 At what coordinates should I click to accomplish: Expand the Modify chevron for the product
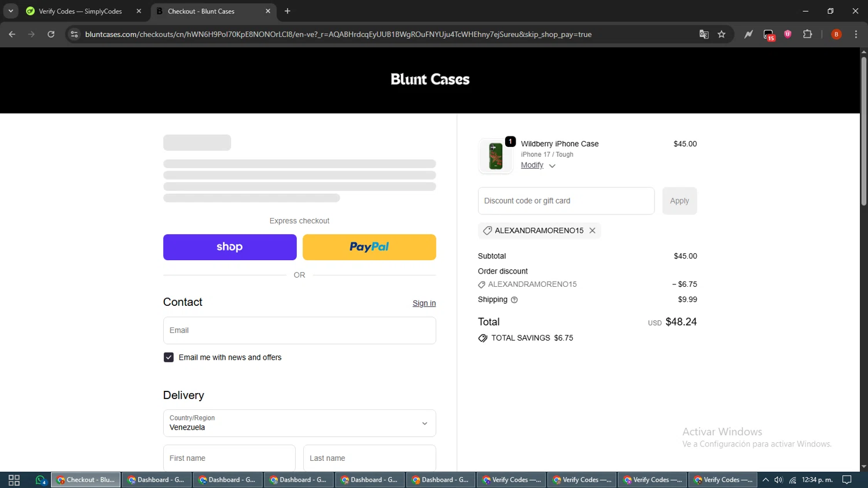point(552,166)
